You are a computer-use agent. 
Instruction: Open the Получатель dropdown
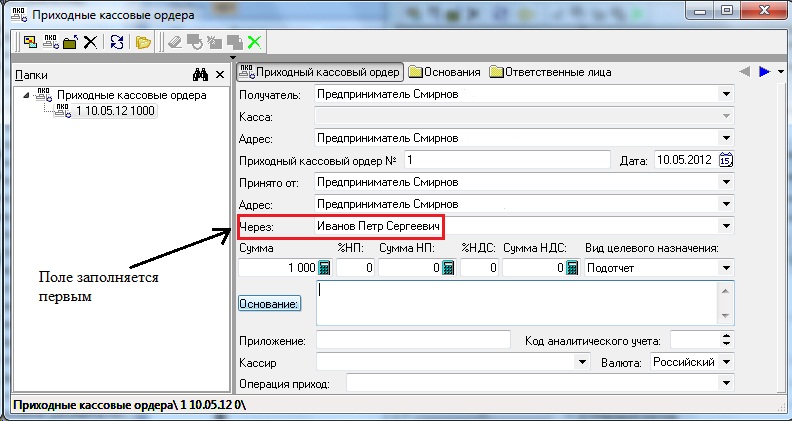pos(726,94)
